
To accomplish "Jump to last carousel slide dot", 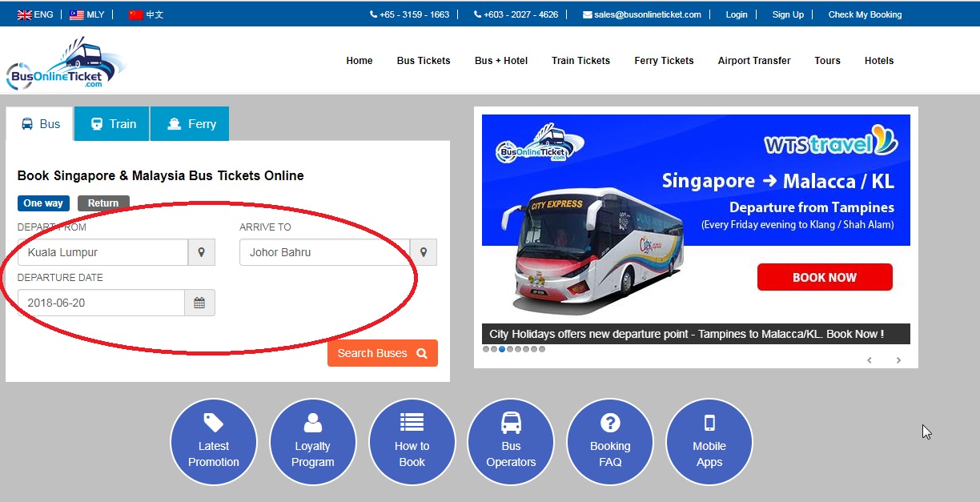I will (542, 349).
